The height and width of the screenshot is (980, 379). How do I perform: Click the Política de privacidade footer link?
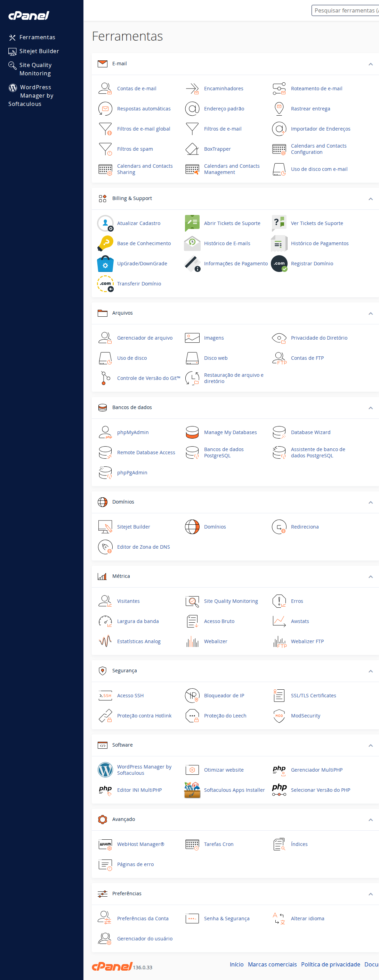[x=330, y=964]
